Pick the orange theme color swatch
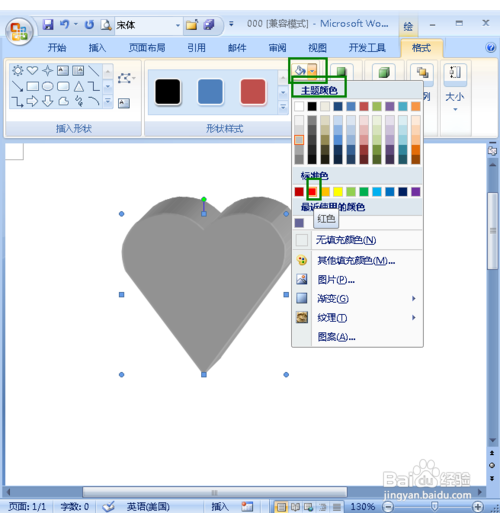This screenshot has width=500, height=513. coord(416,106)
